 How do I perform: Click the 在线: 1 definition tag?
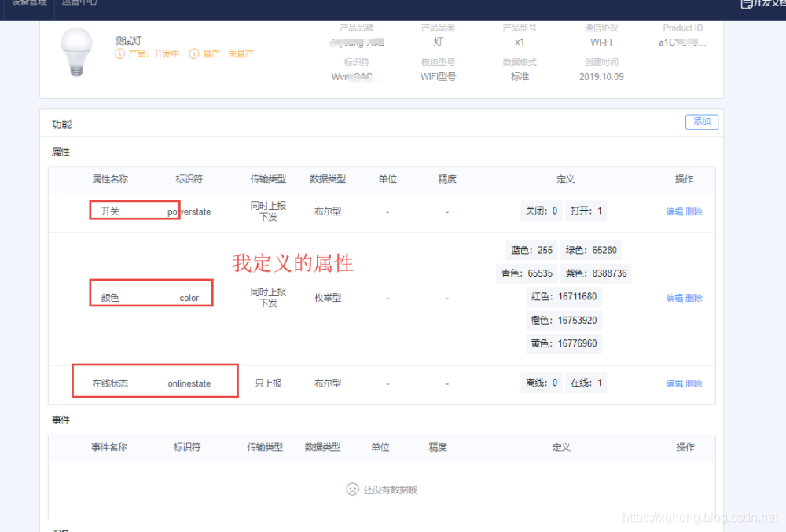(586, 383)
